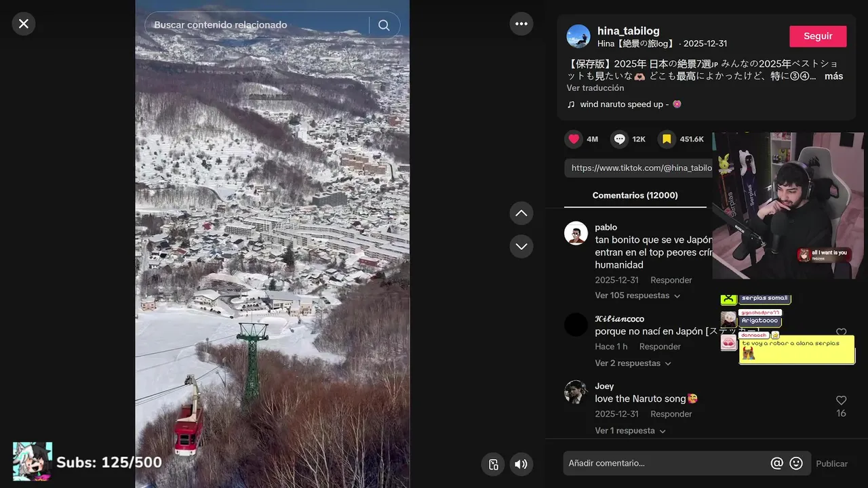Open the emoji picker in comment box

(x=797, y=463)
